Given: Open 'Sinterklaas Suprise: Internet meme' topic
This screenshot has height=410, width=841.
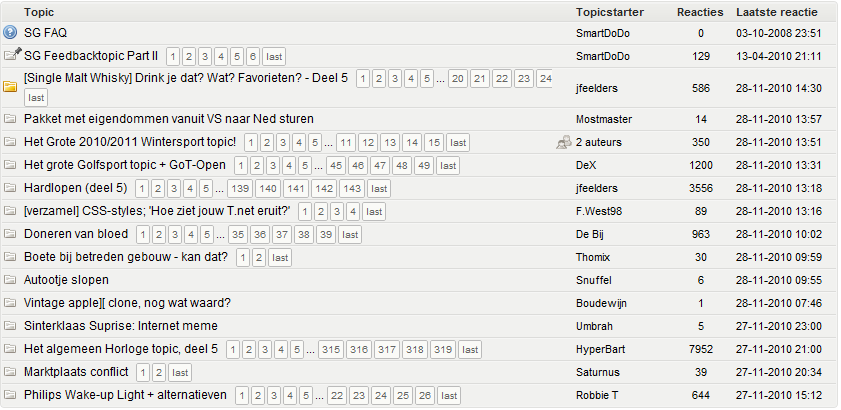Looking at the screenshot, I should [120, 326].
